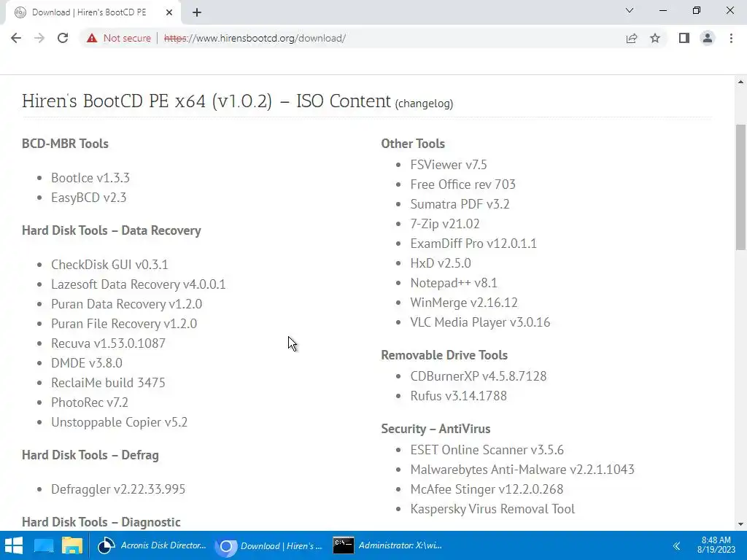Click Puran File Recovery v1.2.0
This screenshot has width=747, height=560.
pyautogui.click(x=124, y=324)
